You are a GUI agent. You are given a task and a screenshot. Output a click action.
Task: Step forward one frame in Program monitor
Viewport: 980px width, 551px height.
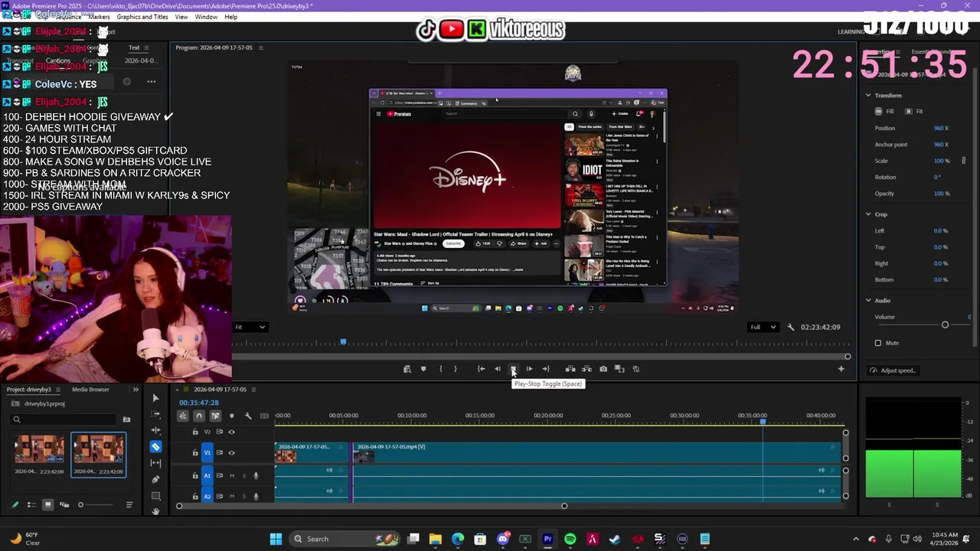pyautogui.click(x=529, y=369)
